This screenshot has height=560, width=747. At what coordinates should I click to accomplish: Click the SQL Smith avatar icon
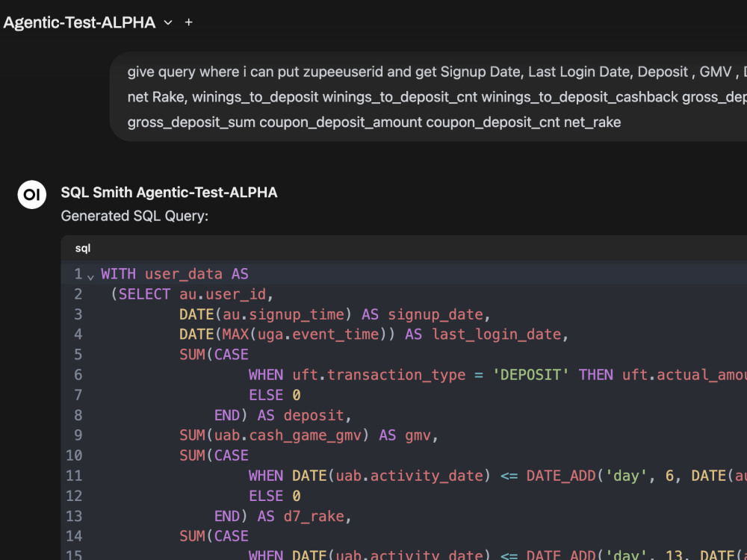pyautogui.click(x=32, y=194)
